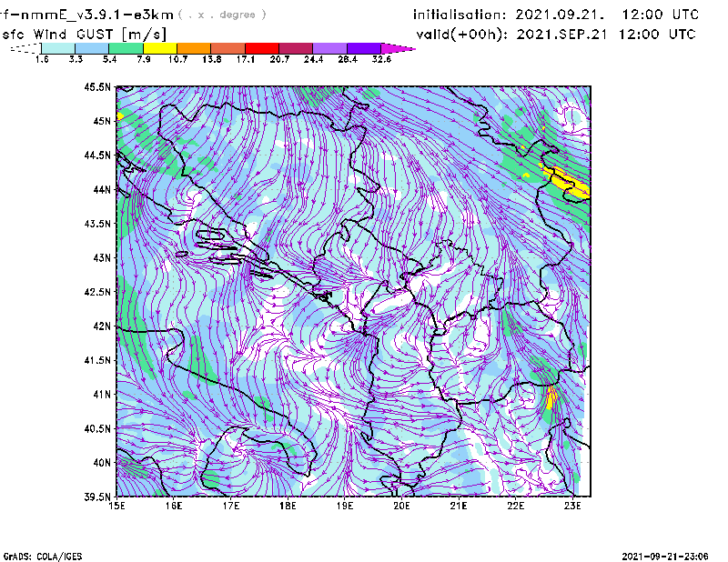
Task: Click the "GrADS: COLA/IGES" credit text
Action: (42, 557)
